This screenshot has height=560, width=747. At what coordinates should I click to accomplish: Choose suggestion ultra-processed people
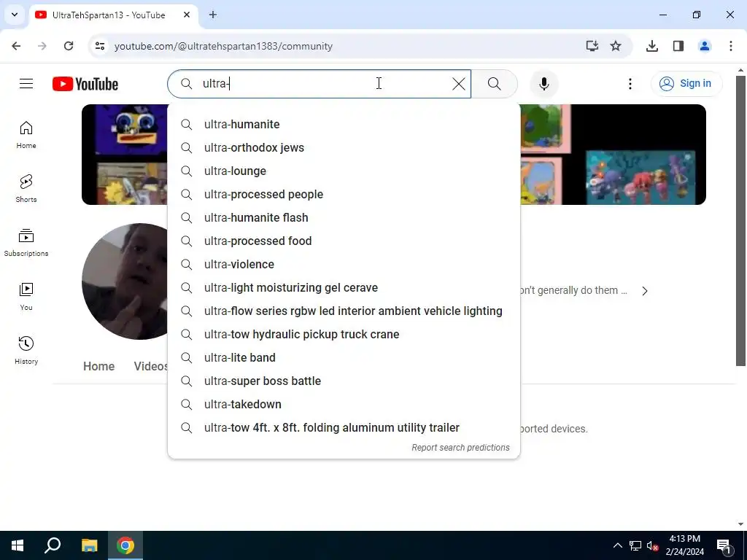tap(344, 194)
